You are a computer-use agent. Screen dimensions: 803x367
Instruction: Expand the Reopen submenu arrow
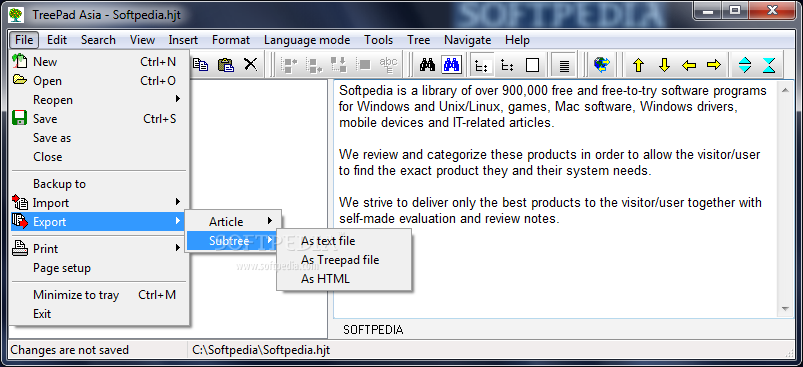(178, 99)
